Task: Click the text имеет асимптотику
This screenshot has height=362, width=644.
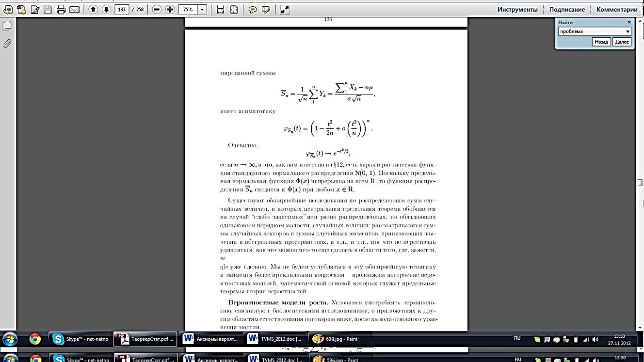Action: coord(248,111)
